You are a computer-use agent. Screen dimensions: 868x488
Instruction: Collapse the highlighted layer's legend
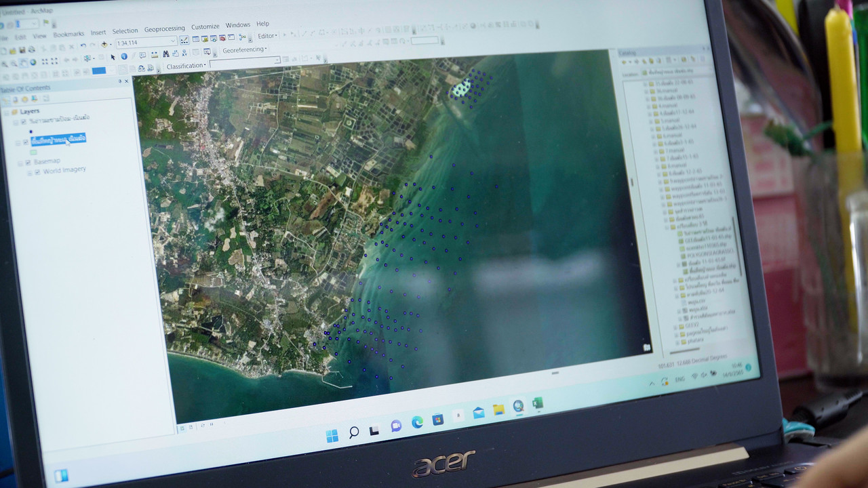click(18, 143)
